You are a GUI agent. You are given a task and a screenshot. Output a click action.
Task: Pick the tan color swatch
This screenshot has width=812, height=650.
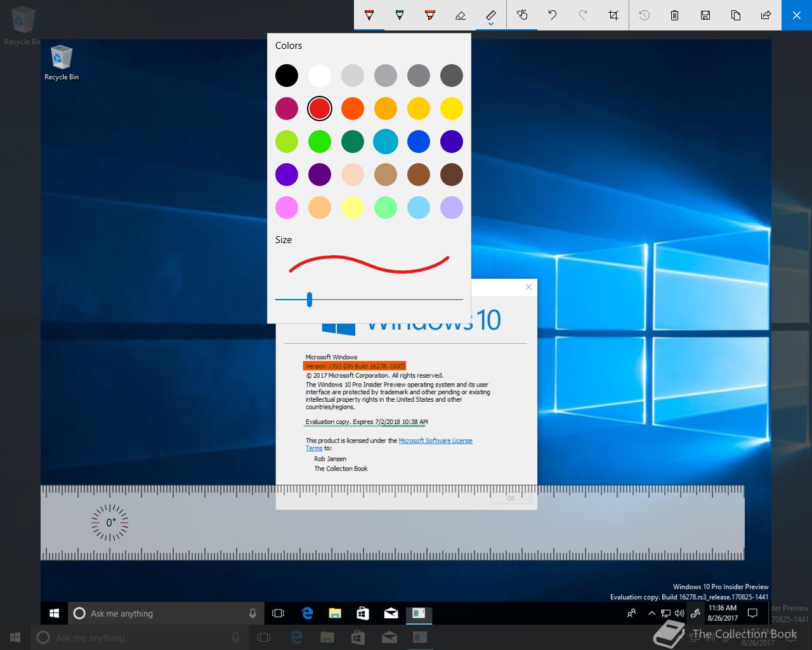(386, 175)
